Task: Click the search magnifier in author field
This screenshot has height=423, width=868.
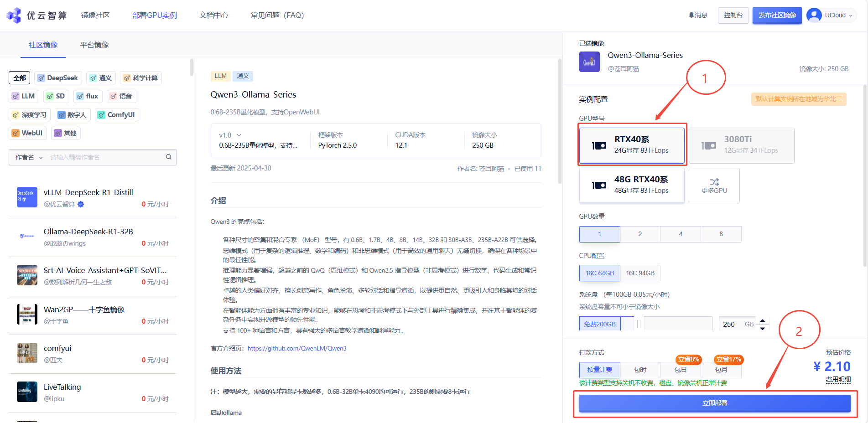Action: click(168, 157)
